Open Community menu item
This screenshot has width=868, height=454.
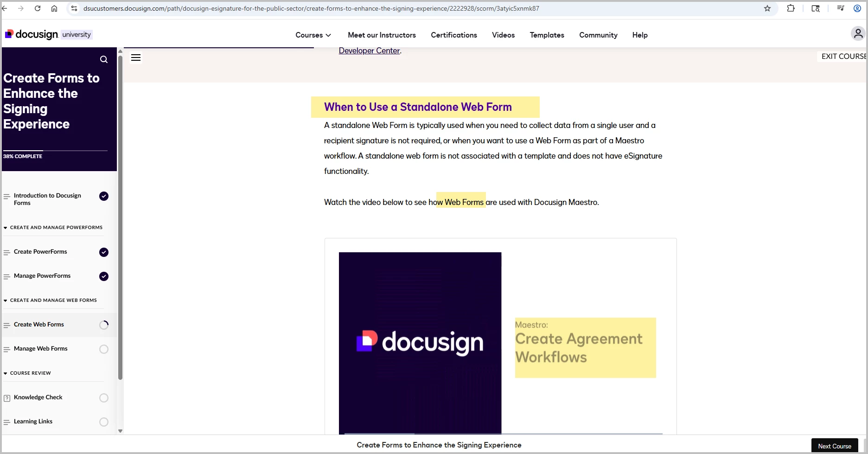point(598,35)
